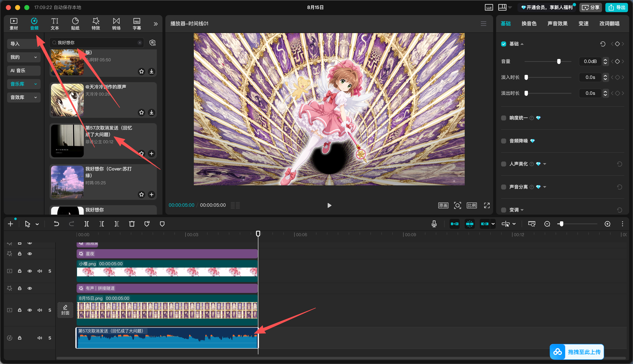Open the 特效 effects tab
The height and width of the screenshot is (364, 633).
click(96, 24)
